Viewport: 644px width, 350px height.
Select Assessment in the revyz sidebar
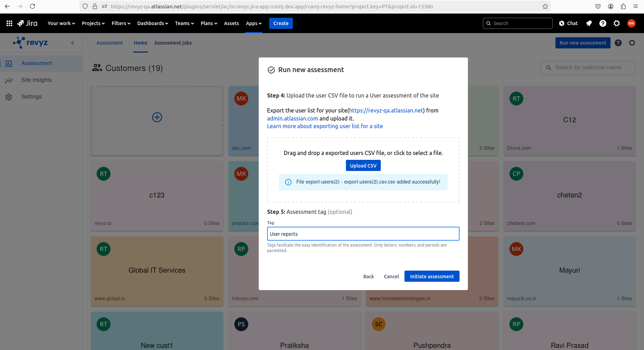coord(41,63)
